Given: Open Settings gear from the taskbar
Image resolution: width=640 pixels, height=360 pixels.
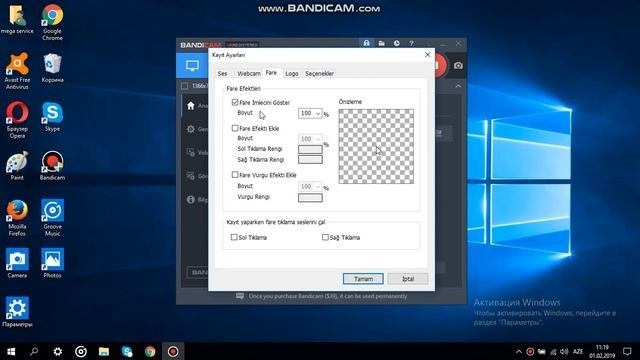Looking at the screenshot, I should tap(58, 351).
